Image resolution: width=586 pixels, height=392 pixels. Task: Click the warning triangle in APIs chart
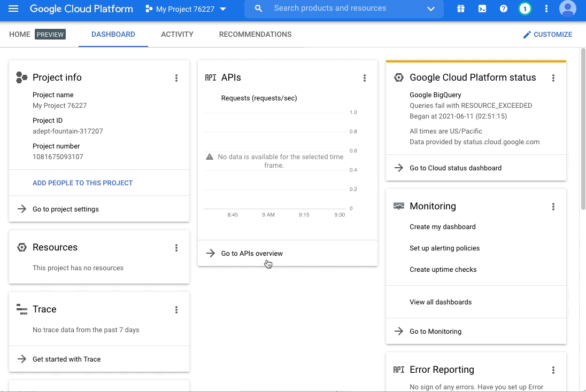click(210, 157)
